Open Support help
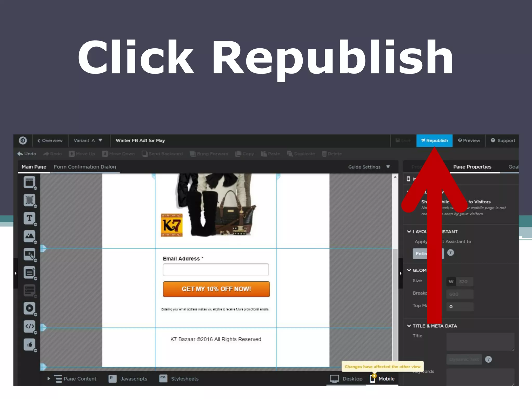532x399 pixels. [503, 141]
